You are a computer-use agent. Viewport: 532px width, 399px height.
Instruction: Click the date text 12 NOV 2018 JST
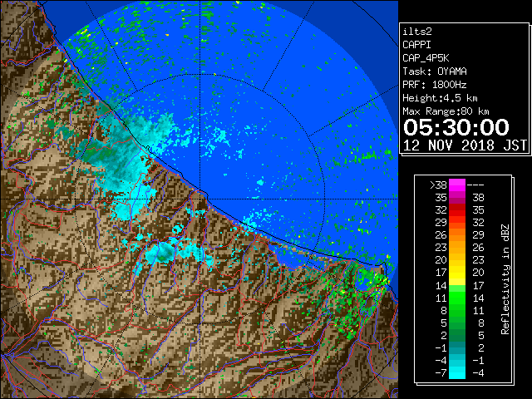point(465,145)
